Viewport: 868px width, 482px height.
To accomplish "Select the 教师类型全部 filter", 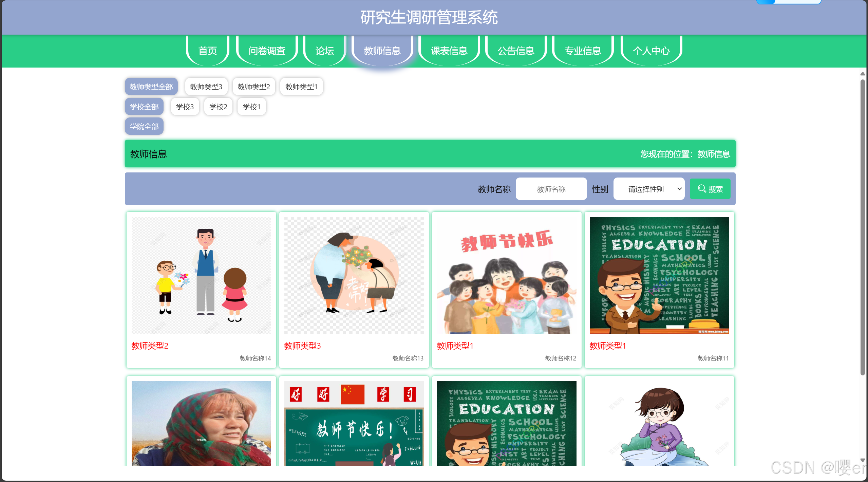I will click(x=151, y=87).
